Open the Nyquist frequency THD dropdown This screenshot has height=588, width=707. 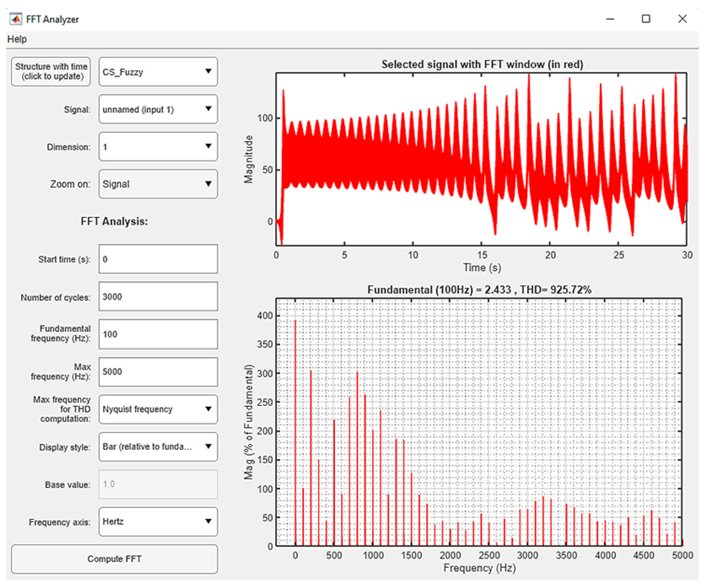(x=158, y=409)
